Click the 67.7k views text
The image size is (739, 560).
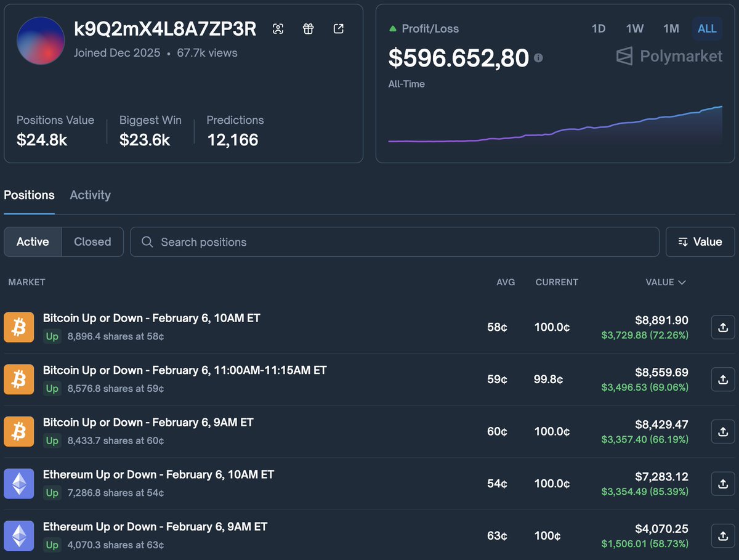tap(207, 53)
